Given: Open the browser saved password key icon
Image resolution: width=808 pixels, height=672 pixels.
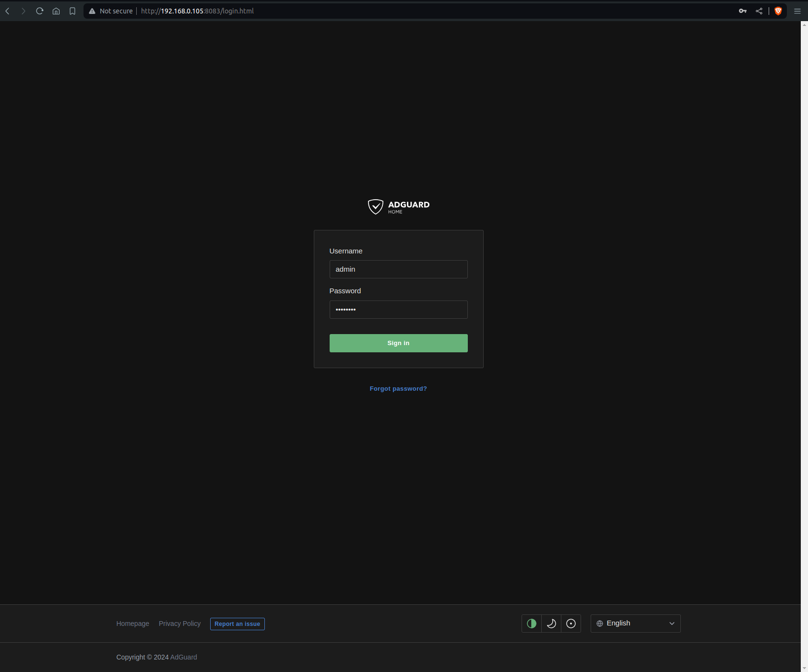Looking at the screenshot, I should tap(743, 11).
